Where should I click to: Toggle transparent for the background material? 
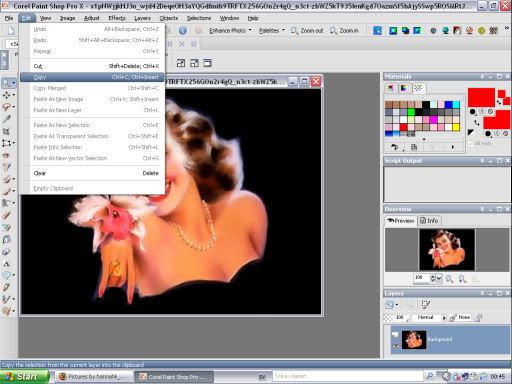506,133
